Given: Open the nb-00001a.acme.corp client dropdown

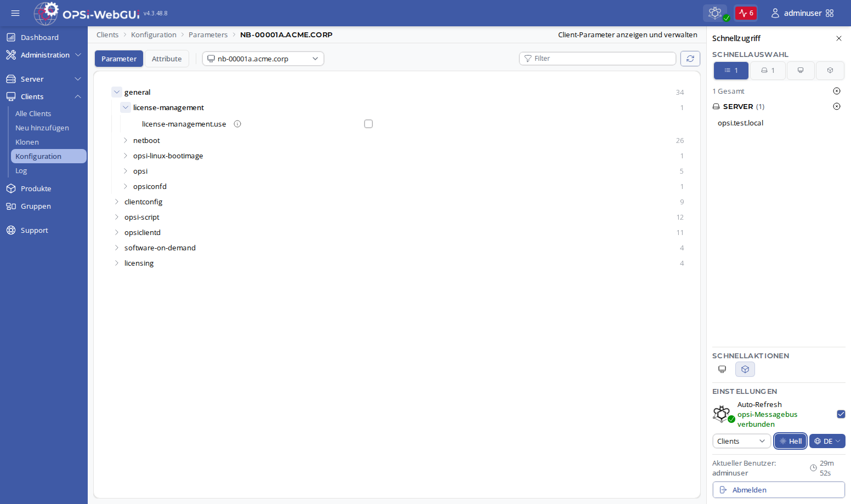Looking at the screenshot, I should [x=263, y=59].
